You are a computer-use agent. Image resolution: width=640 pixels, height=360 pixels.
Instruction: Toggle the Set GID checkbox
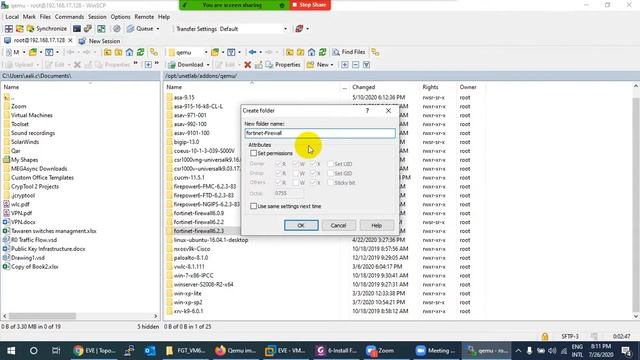330,173
